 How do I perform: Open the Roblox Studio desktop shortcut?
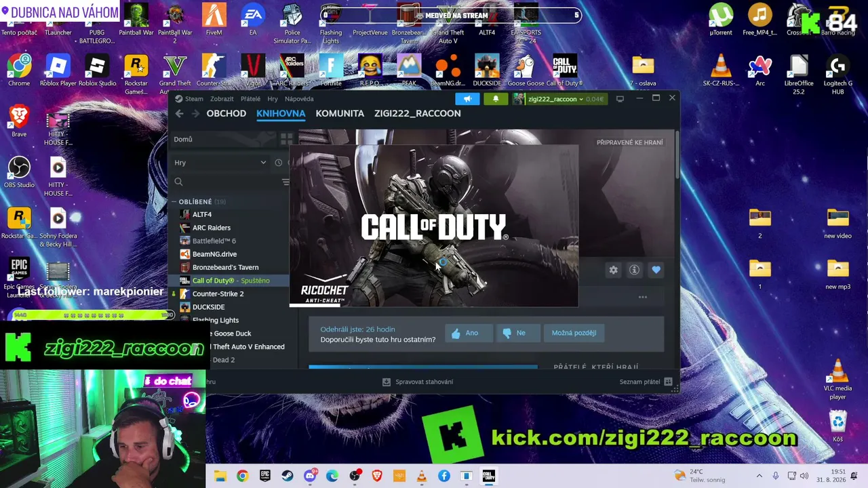pos(97,71)
